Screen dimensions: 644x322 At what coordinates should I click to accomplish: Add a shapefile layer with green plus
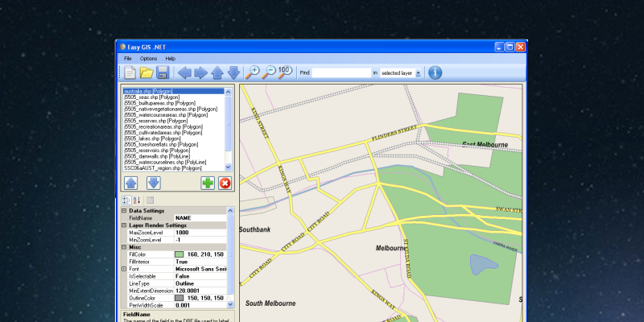point(208,183)
